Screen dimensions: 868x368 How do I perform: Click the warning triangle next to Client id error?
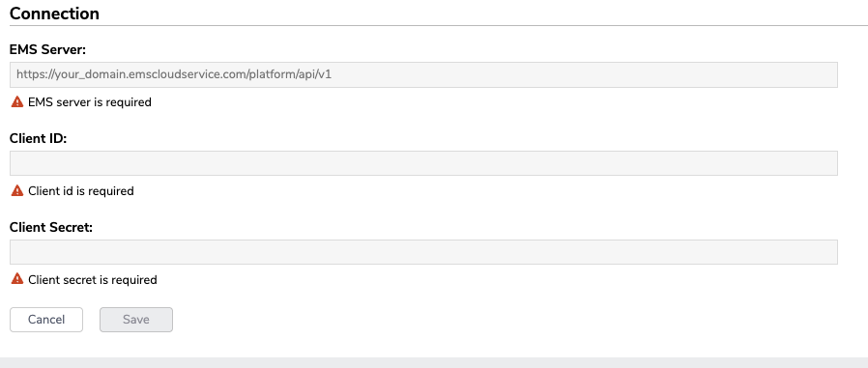(17, 191)
